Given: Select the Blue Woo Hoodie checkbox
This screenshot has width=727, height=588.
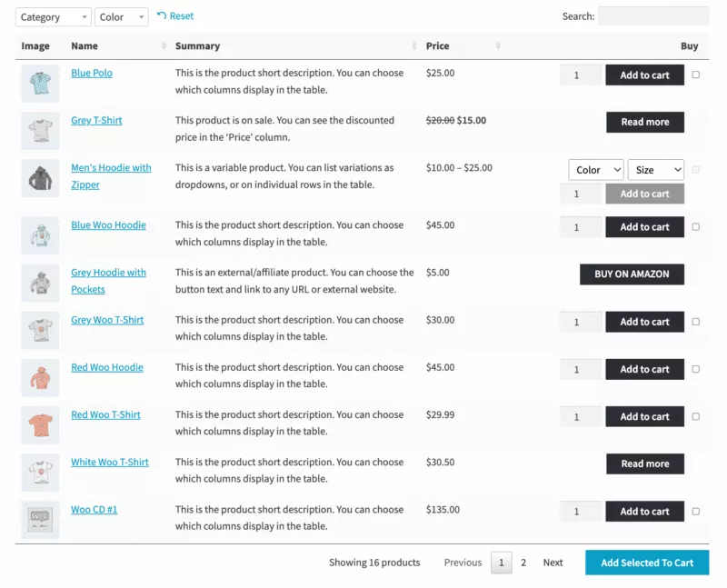Looking at the screenshot, I should (696, 227).
